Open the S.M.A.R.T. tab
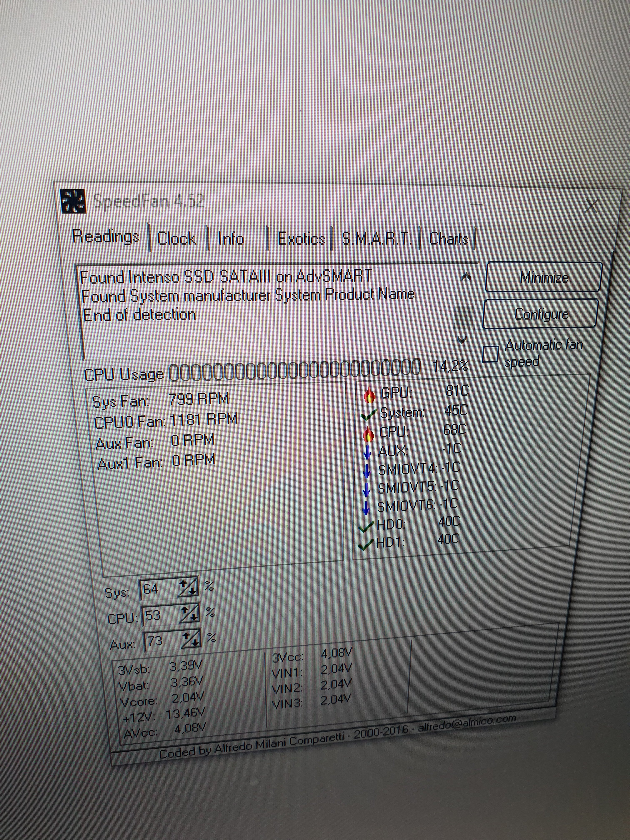Image resolution: width=630 pixels, height=840 pixels. (x=376, y=239)
